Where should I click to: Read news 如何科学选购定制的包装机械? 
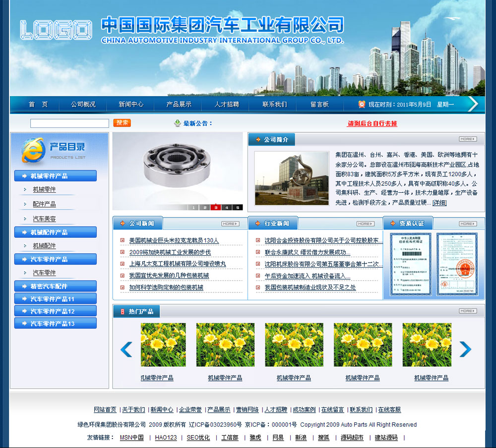166,287
